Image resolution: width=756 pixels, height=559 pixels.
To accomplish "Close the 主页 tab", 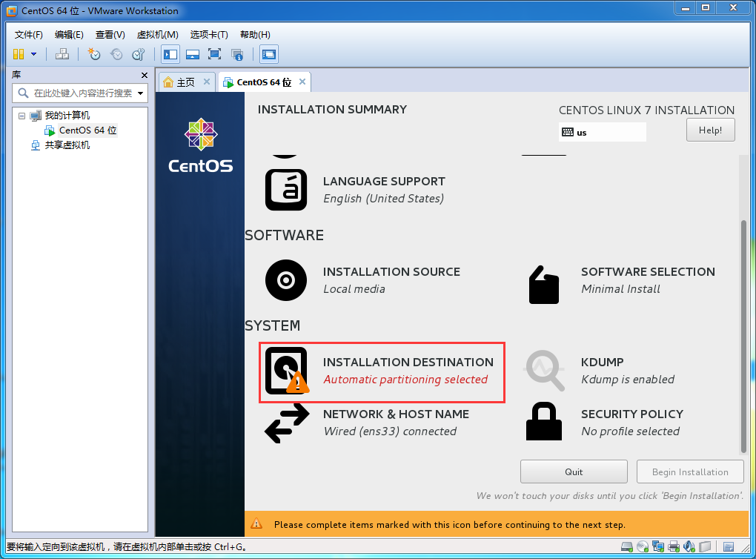I will click(x=206, y=82).
